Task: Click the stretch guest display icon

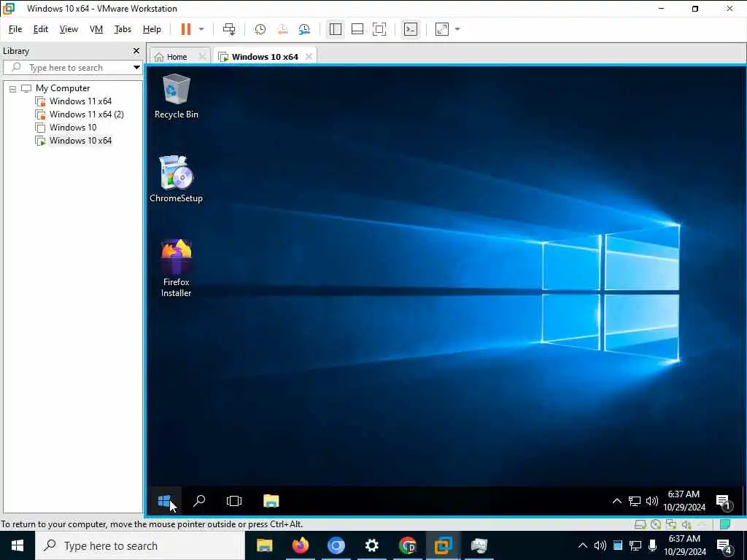Action: coord(442,29)
